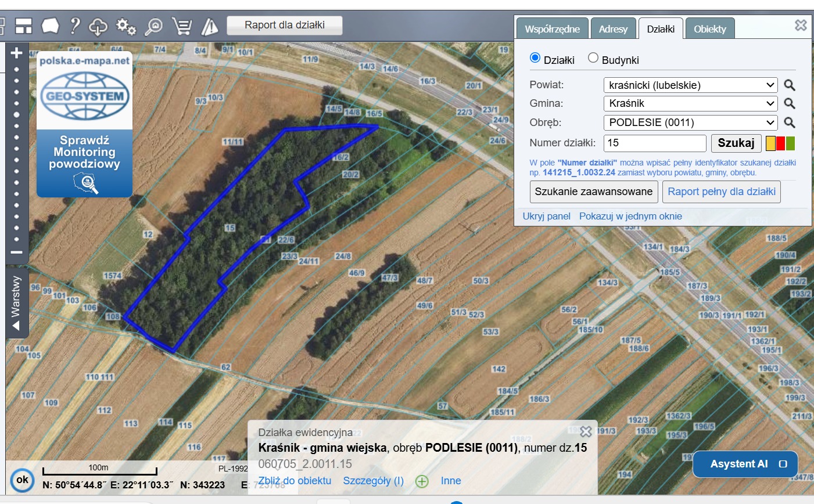
Task: Click the magnifier house search icon
Action: pyautogui.click(x=155, y=26)
